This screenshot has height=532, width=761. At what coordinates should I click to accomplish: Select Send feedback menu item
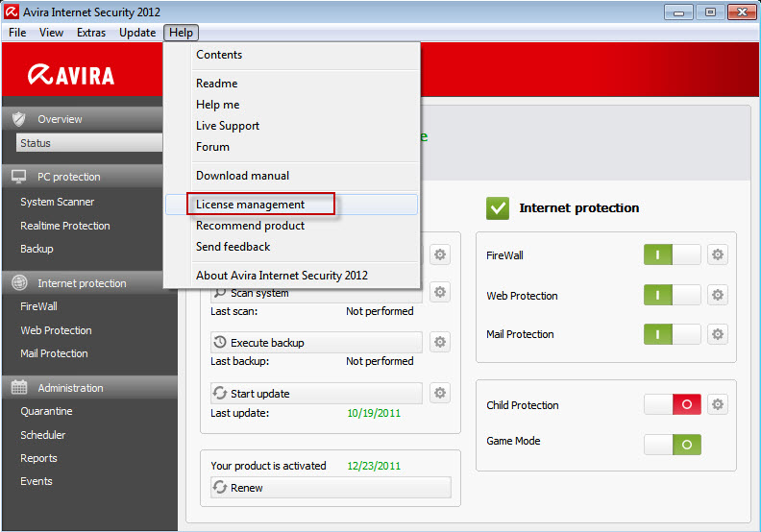(x=292, y=247)
